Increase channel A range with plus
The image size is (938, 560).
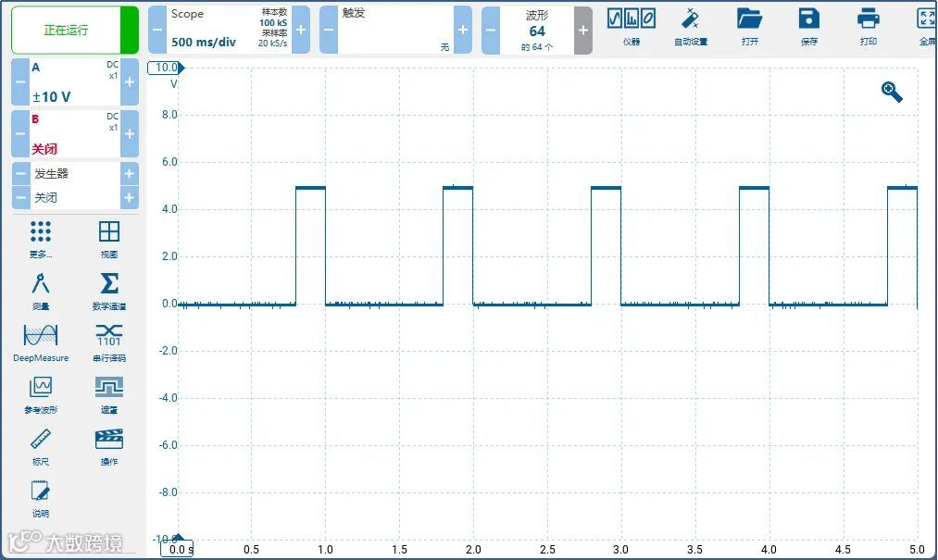click(x=130, y=82)
